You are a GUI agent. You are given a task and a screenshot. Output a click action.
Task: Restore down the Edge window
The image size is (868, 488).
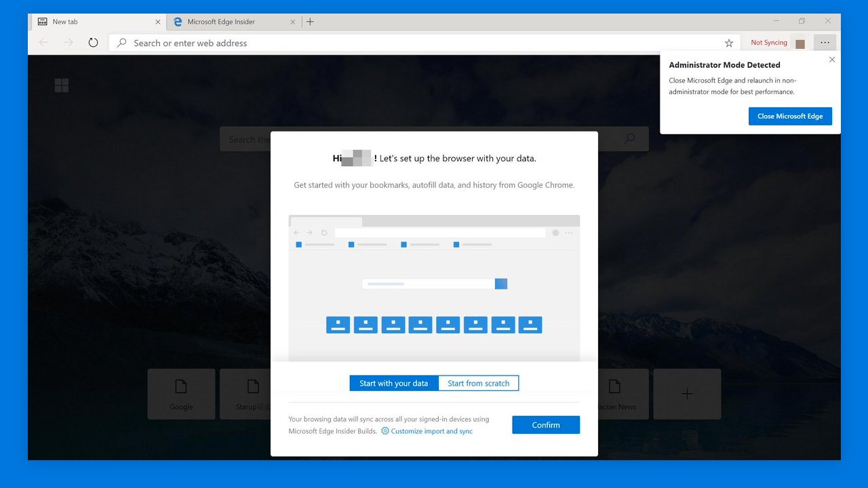[802, 21]
